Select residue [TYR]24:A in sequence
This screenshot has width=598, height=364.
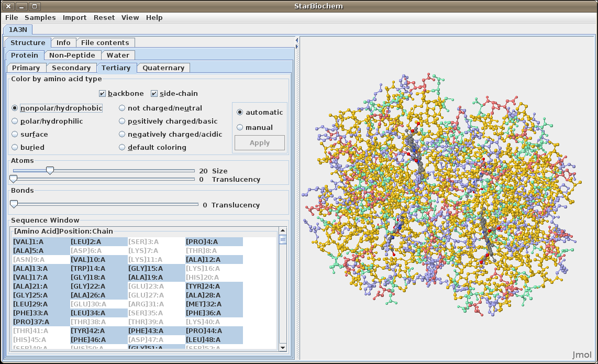[x=214, y=286]
